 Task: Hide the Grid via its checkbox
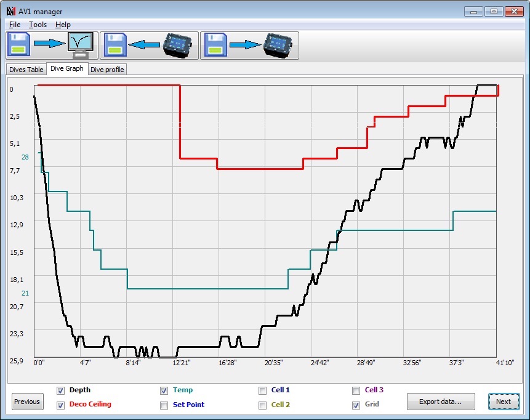coord(356,405)
